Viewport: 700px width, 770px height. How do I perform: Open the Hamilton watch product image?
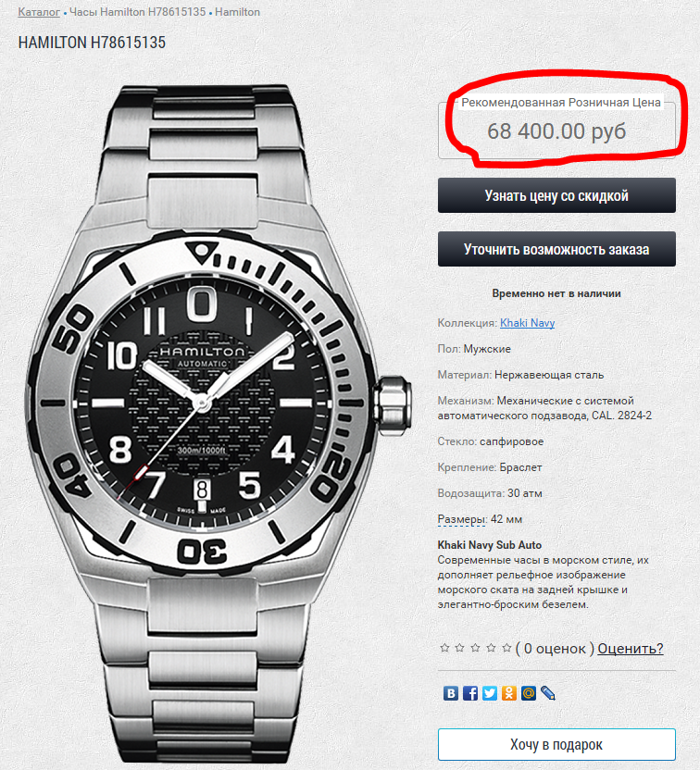point(219,422)
